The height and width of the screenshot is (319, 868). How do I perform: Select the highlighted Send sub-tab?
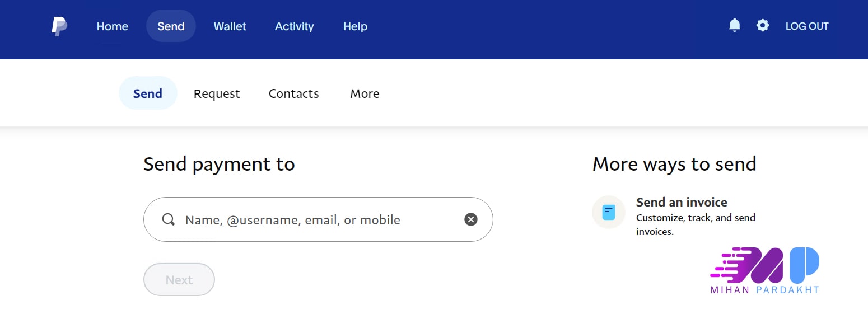[148, 93]
